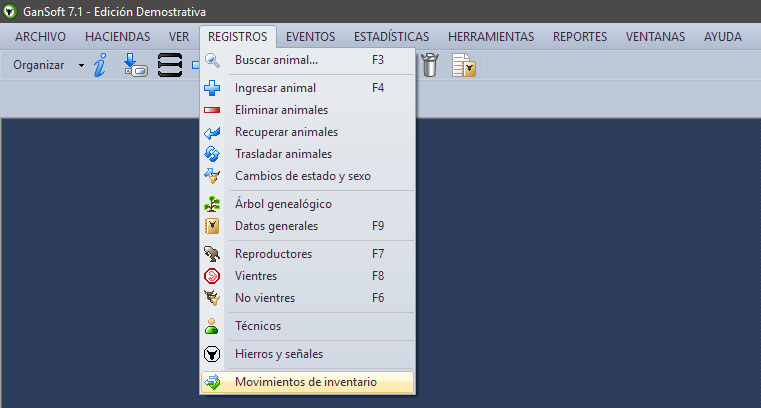Select 'Buscar animal...' menu entry
761x408 pixels.
(308, 60)
